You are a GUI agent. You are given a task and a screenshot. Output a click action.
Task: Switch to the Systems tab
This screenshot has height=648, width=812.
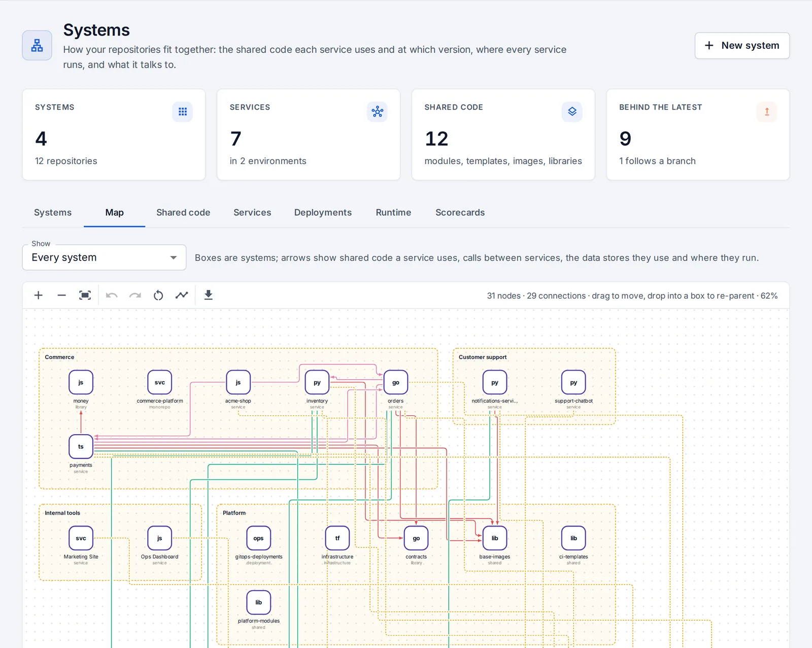coord(53,213)
